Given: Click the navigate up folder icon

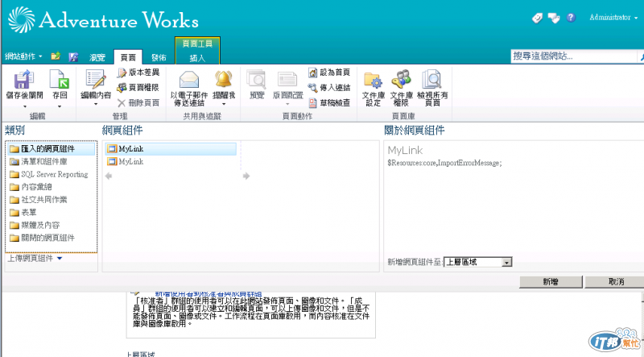Looking at the screenshot, I should 56,56.
